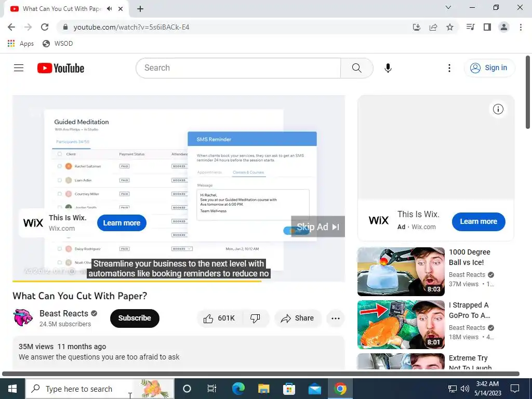The image size is (532, 399).
Task: Subscribe to Beast Reacts
Action: [135, 318]
